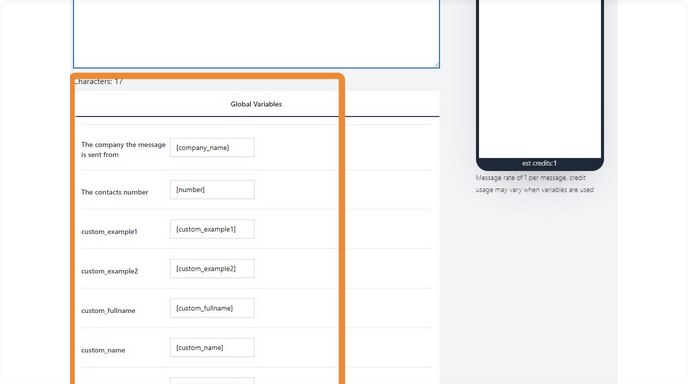Select the [custom_example2] variable field
688x384 pixels.
pos(212,269)
